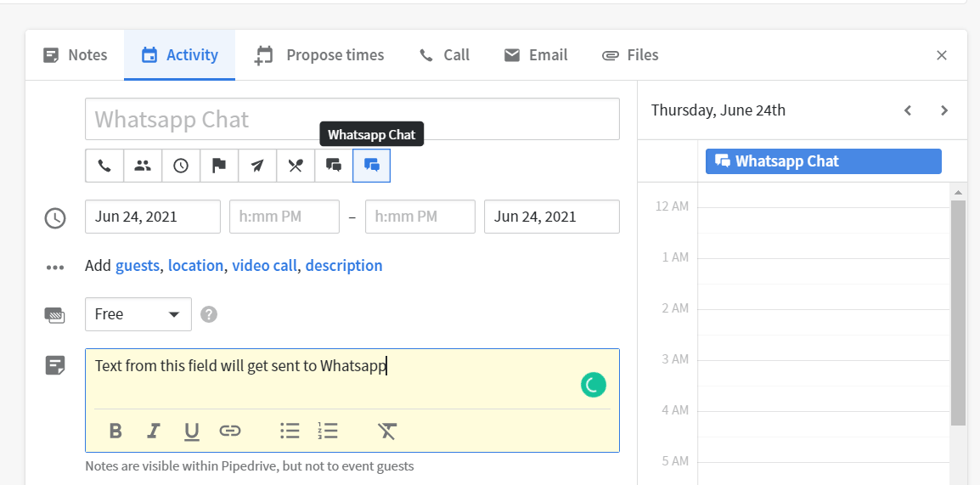The height and width of the screenshot is (485, 980).
Task: Click the 12 AM calendar time slot
Action: tap(824, 220)
